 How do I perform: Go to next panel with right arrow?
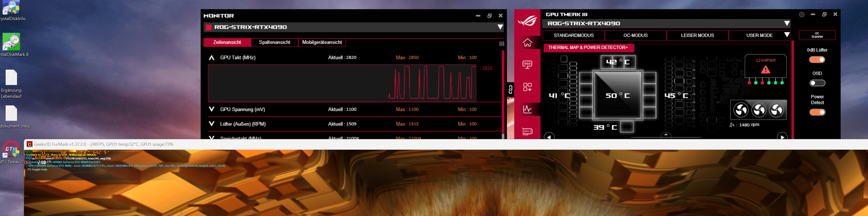click(782, 136)
